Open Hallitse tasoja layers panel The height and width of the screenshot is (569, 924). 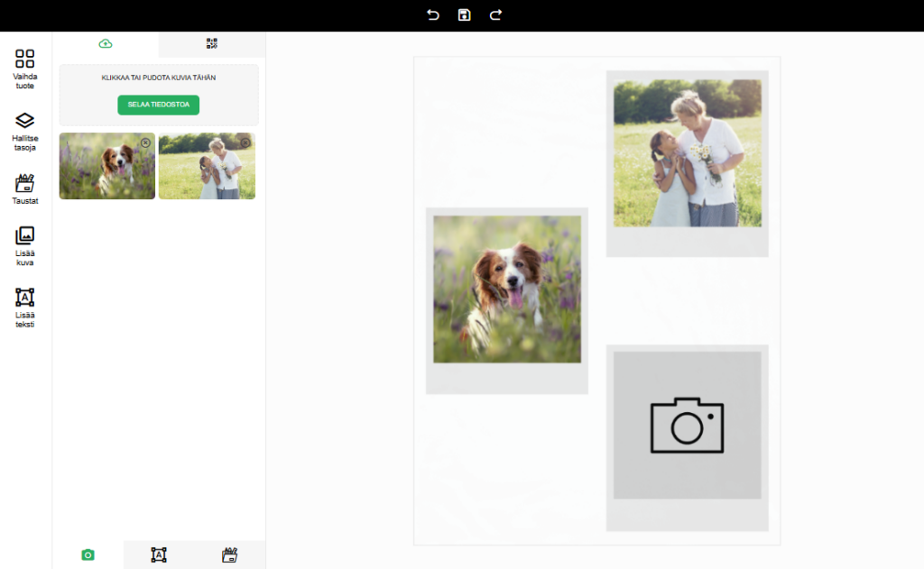pos(25,131)
